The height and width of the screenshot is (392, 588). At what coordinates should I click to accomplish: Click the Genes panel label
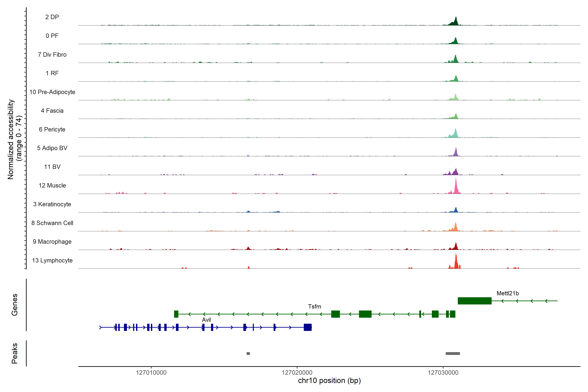coord(15,305)
